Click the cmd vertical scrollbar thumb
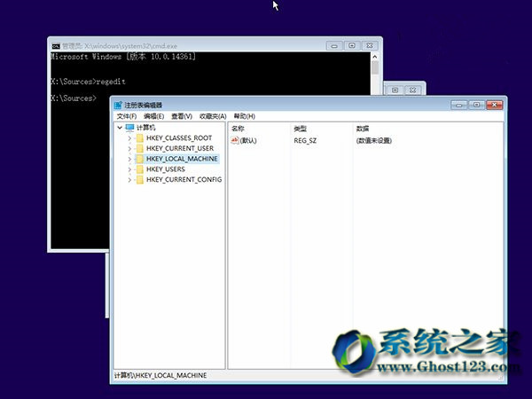This screenshot has height=399, width=532. coord(375,68)
